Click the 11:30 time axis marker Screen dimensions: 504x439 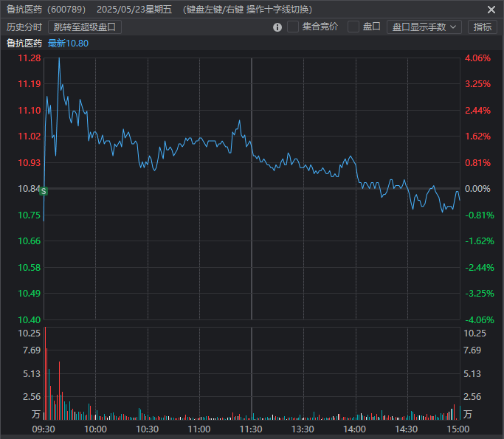pyautogui.click(x=251, y=429)
